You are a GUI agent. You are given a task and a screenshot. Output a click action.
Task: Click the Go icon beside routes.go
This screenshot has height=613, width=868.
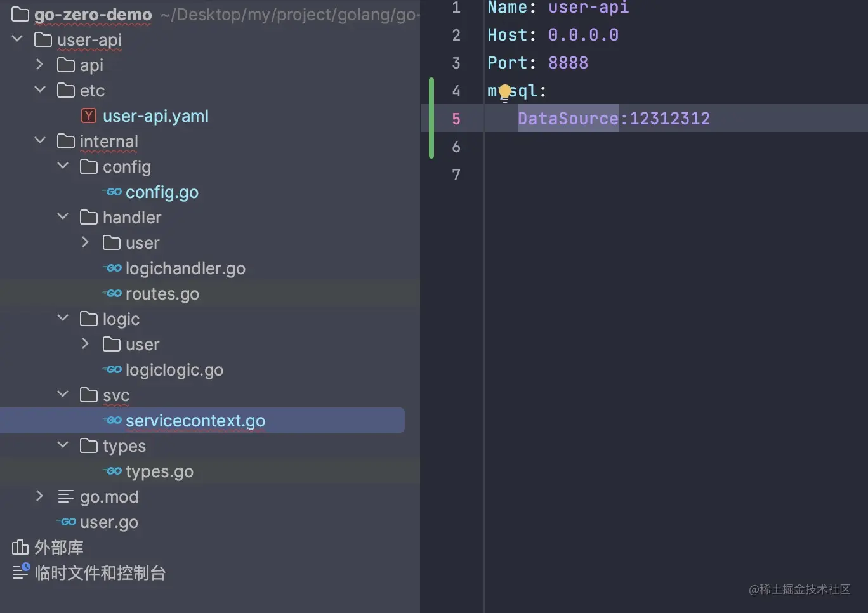[x=112, y=293]
